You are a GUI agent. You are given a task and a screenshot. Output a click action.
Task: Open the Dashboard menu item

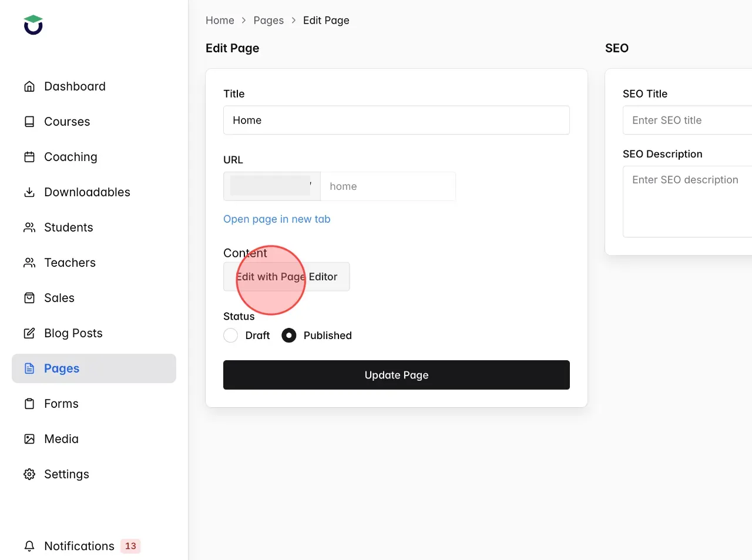94,86
